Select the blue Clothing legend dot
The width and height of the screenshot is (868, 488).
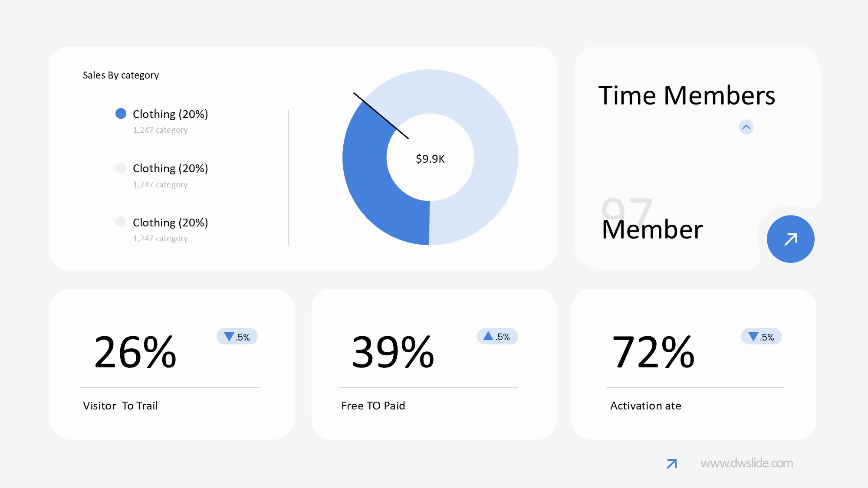[121, 114]
